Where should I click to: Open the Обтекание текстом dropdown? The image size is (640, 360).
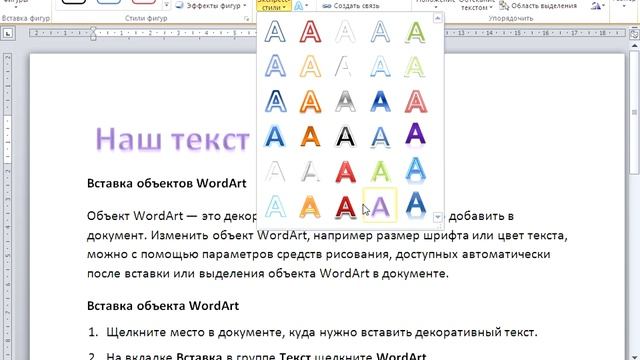476,5
